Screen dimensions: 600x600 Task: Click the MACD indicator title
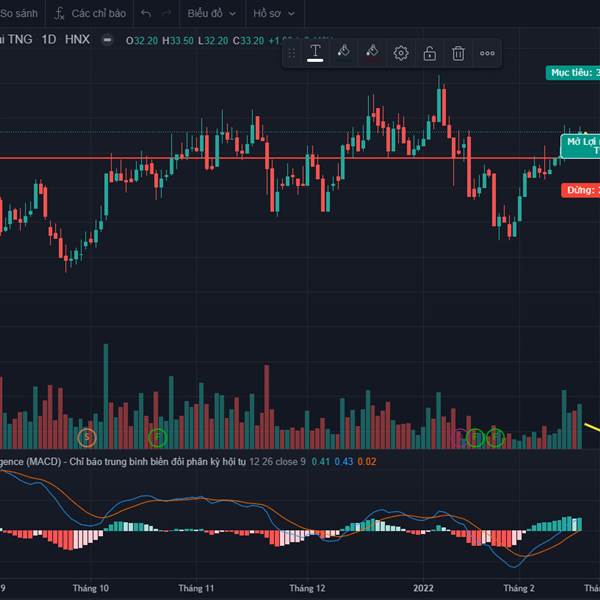click(x=122, y=461)
